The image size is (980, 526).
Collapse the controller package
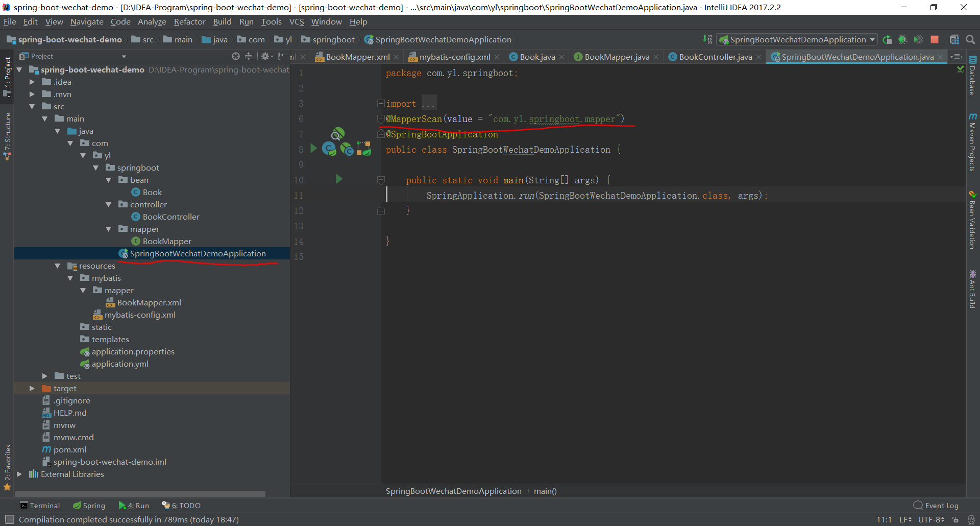point(109,204)
